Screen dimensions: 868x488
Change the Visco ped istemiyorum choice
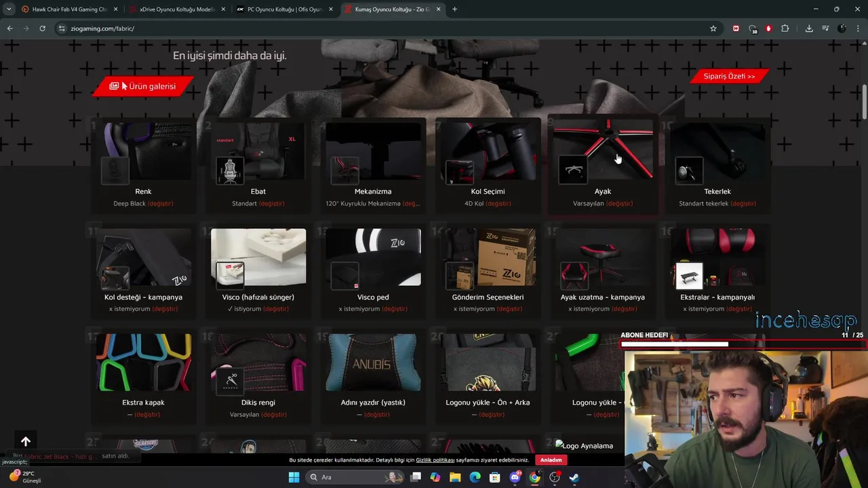click(394, 308)
